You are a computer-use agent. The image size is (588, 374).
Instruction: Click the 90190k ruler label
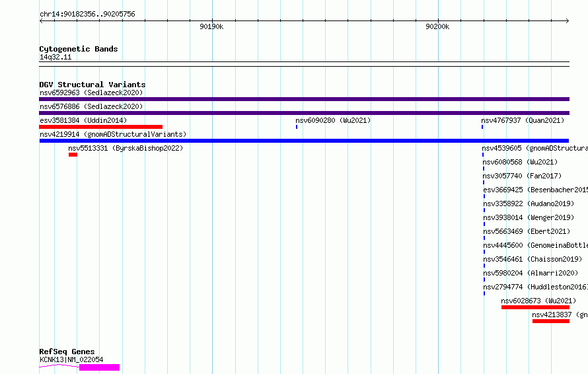point(211,26)
